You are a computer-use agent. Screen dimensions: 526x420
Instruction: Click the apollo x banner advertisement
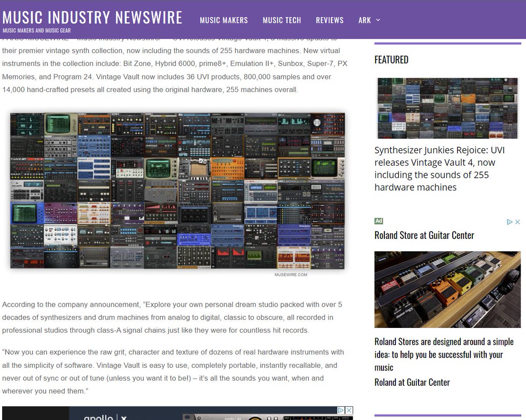(178, 413)
